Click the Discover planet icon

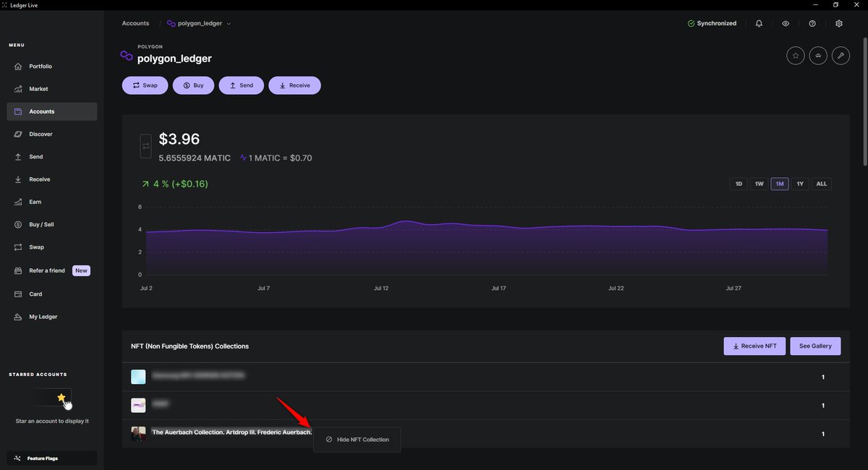coord(18,134)
